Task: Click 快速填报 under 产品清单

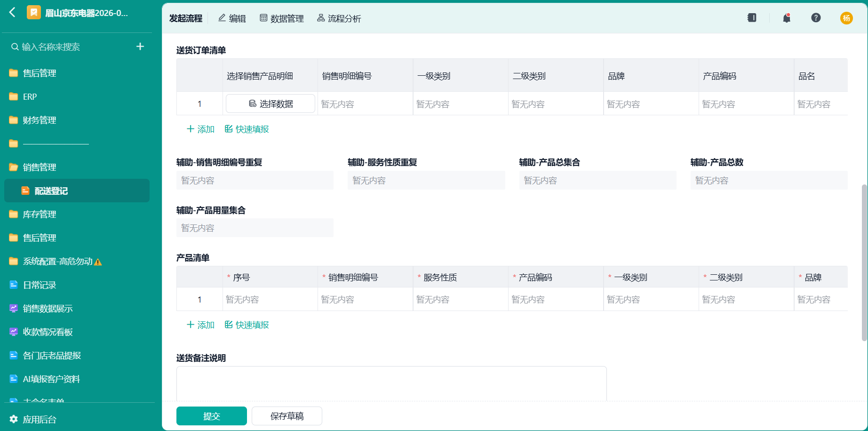Action: 247,325
